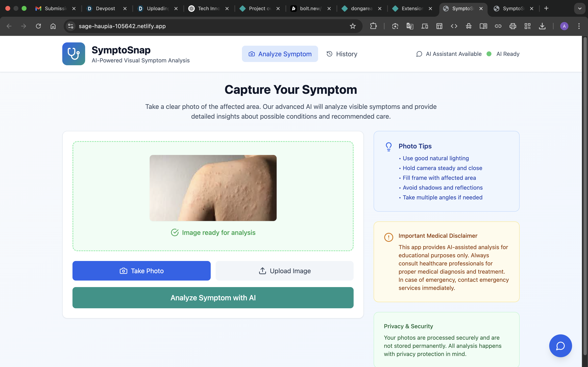Switch to the History tab
588x367 pixels.
342,54
